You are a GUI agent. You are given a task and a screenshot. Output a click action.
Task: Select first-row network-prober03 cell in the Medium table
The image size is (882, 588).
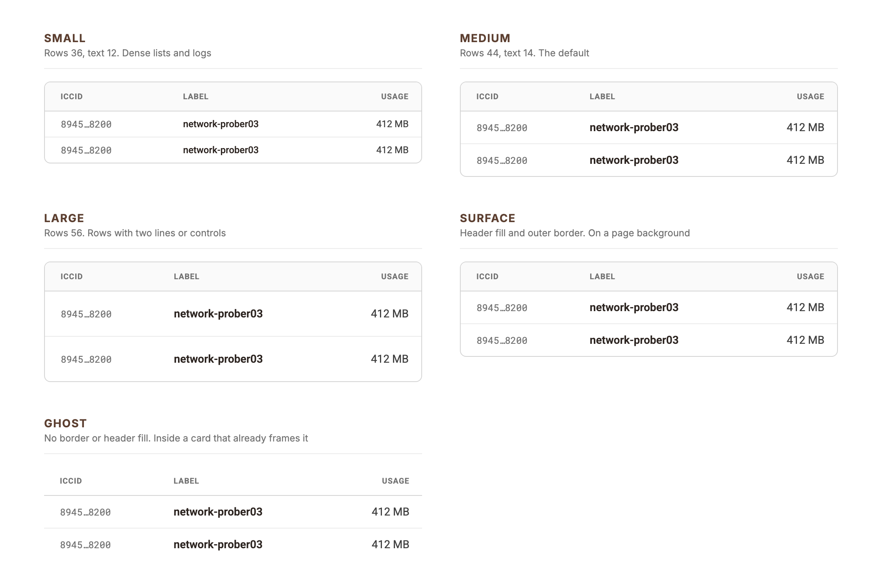point(634,128)
